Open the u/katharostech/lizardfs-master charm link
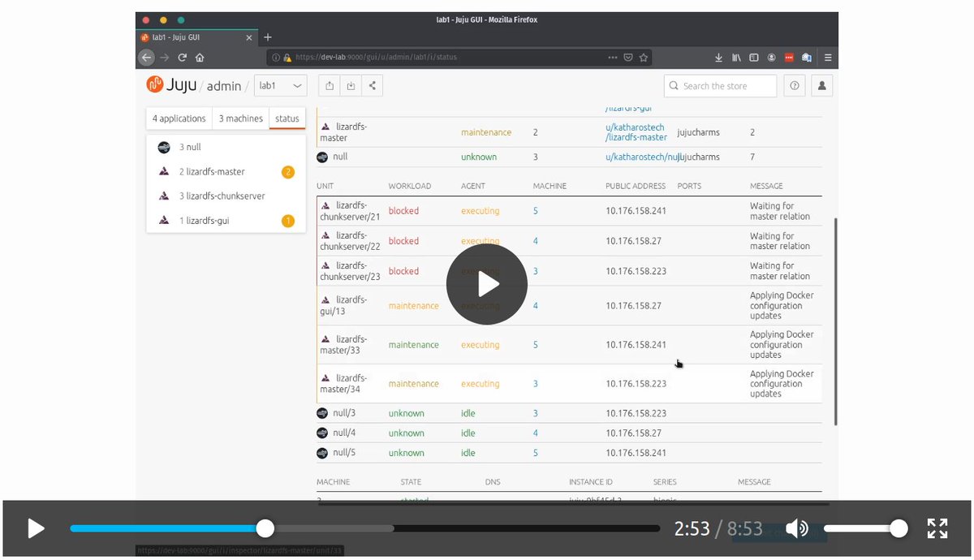This screenshot has width=974, height=560. 635,132
